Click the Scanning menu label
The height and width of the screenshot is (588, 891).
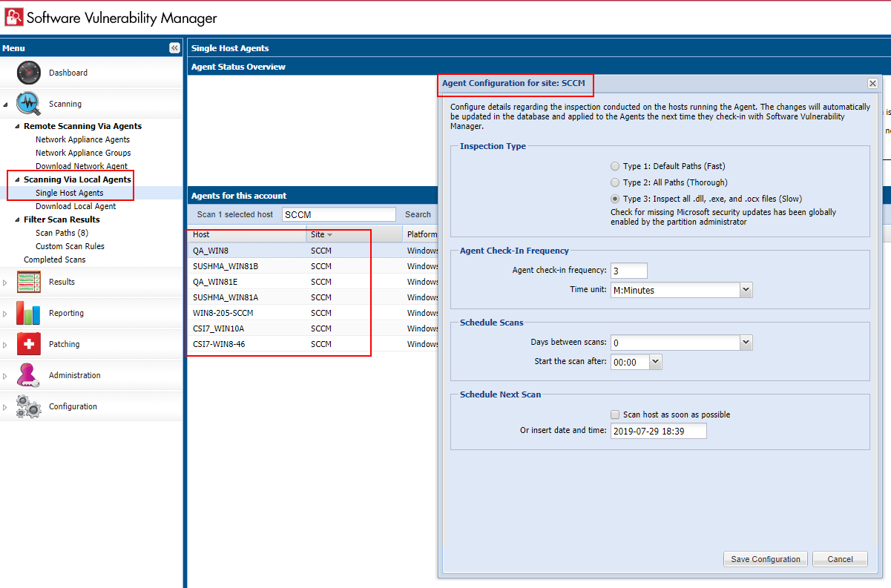coord(65,104)
